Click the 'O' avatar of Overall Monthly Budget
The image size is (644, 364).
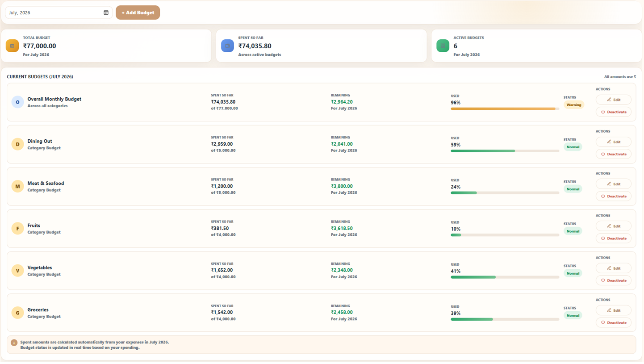17,102
